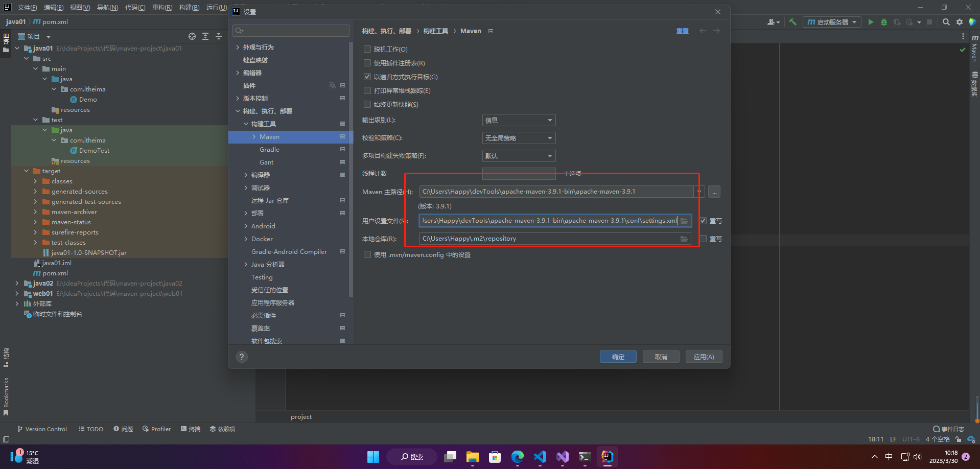980x469 pixels.
Task: Open the 启动服务器 run configuration dropdown
Action: click(832, 22)
